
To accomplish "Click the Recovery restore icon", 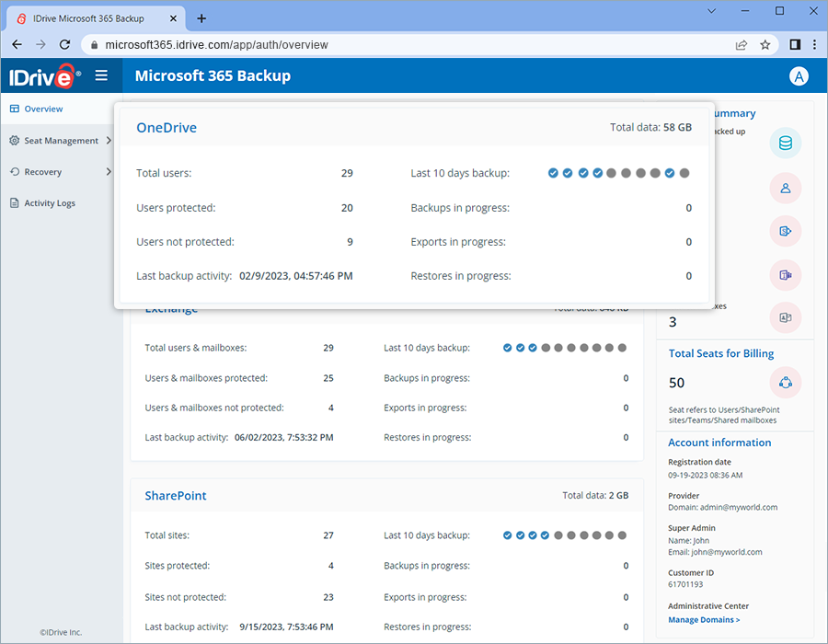I will [14, 171].
